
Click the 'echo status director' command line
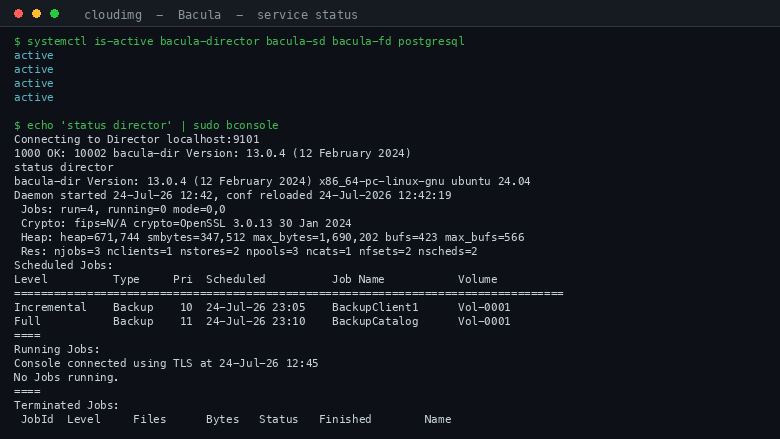click(146, 125)
